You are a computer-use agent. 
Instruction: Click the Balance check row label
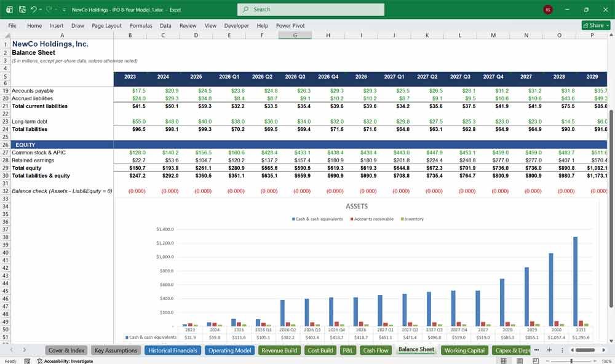pyautogui.click(x=62, y=191)
